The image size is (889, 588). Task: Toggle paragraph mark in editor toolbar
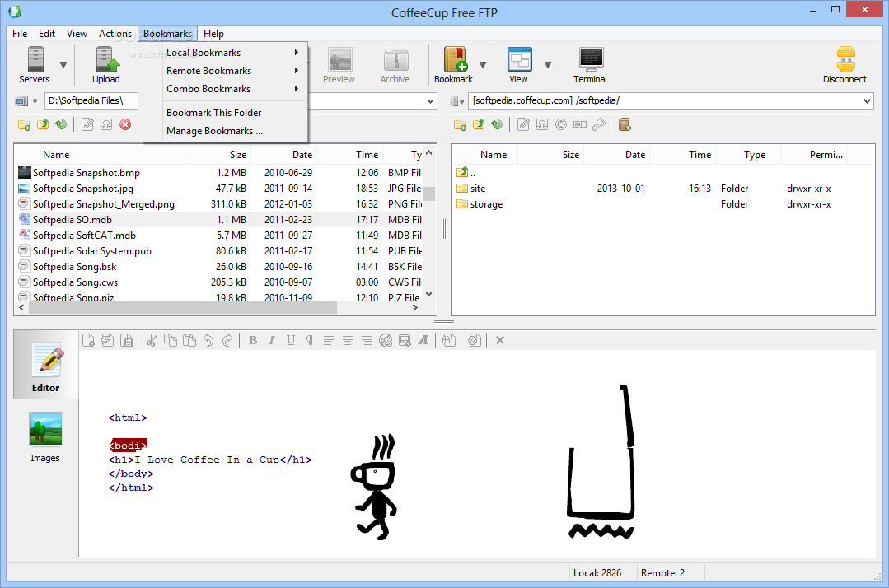310,340
